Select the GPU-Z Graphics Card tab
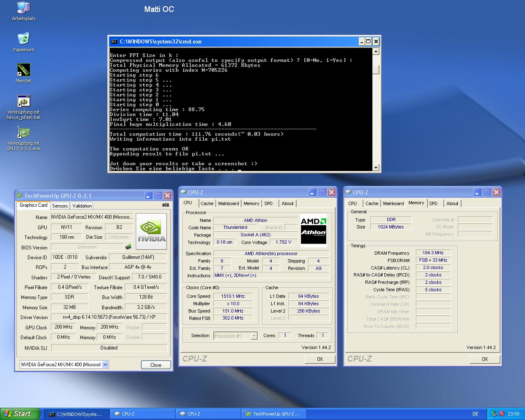This screenshot has width=525, height=420. (x=34, y=205)
